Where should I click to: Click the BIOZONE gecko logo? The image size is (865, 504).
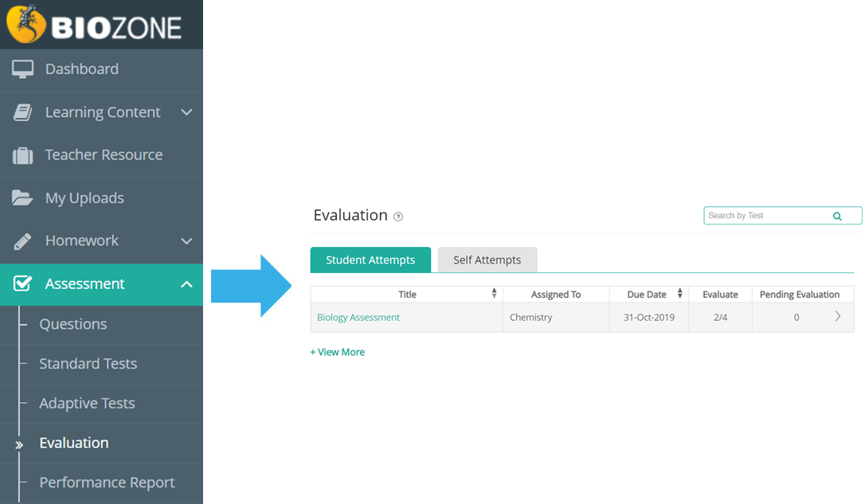click(25, 24)
